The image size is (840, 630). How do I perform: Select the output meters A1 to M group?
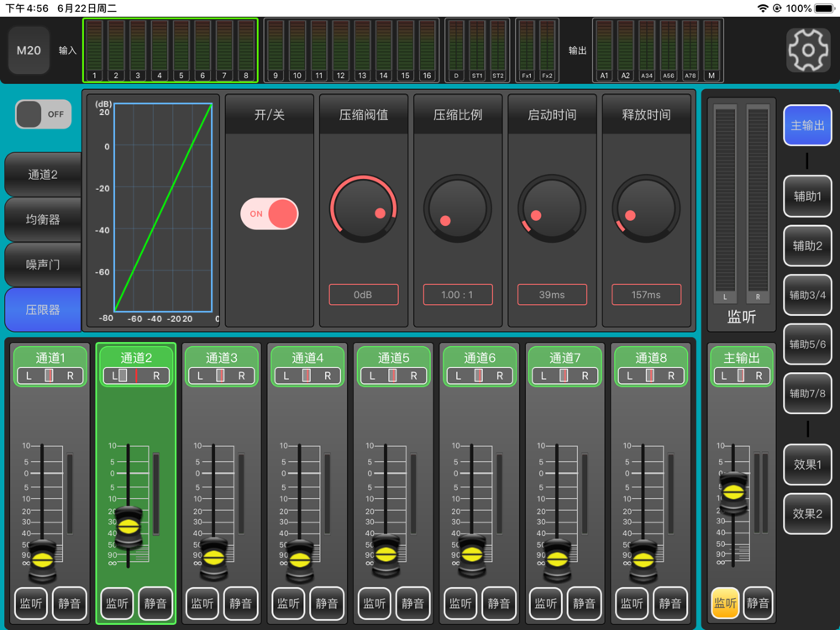tap(658, 50)
